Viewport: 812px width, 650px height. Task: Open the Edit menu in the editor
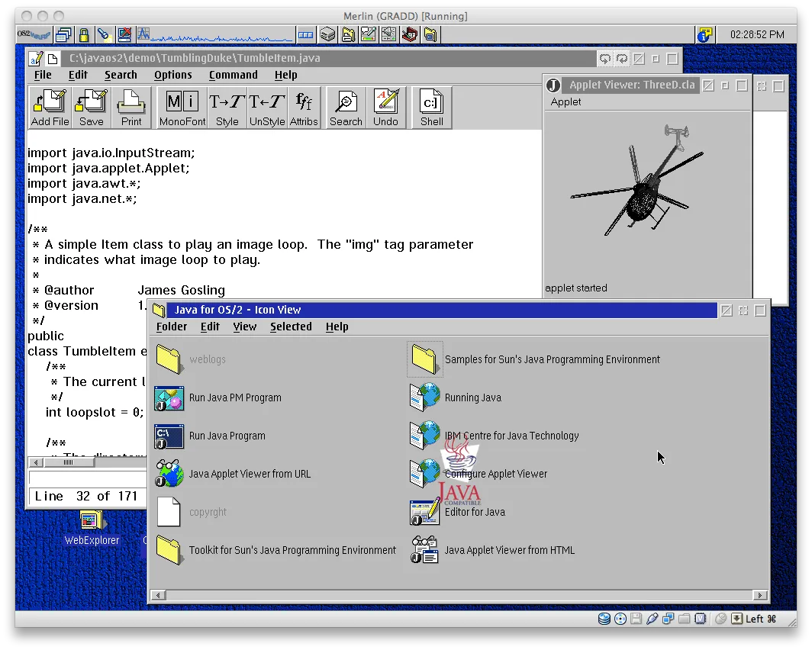[x=78, y=75]
